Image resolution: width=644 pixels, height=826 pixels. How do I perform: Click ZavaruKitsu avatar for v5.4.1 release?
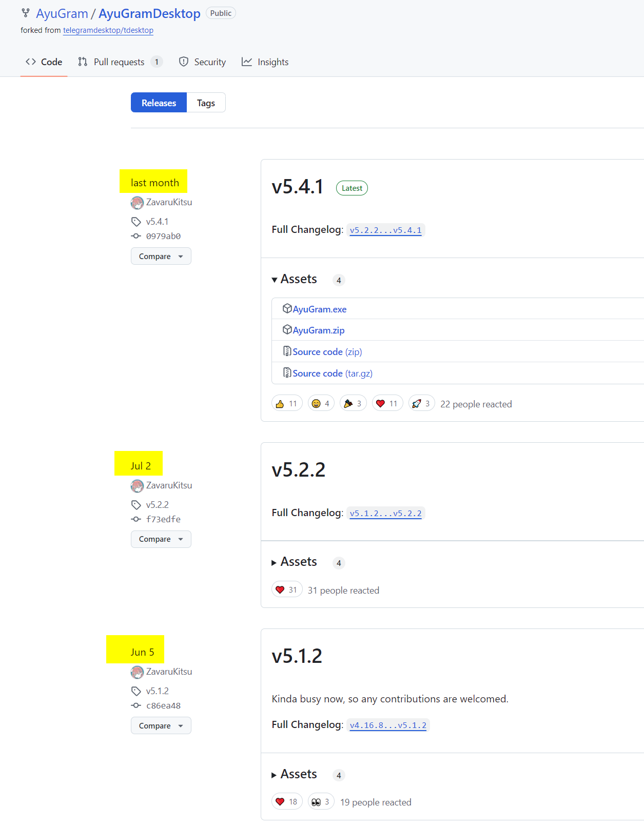pyautogui.click(x=137, y=203)
